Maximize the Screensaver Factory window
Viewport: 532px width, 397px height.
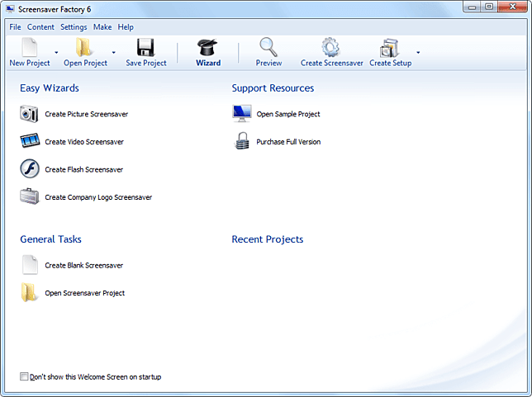tap(489, 7)
